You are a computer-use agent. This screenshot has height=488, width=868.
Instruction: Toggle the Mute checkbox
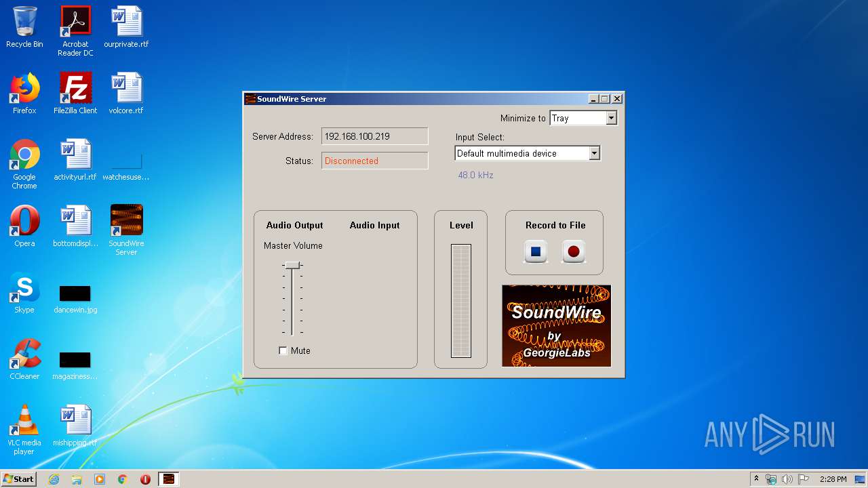coord(283,350)
